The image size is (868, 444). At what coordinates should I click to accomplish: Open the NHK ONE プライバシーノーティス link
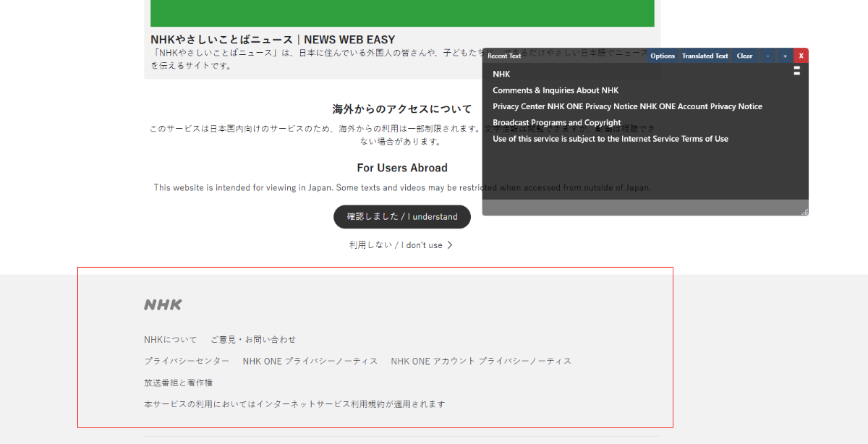(x=310, y=361)
